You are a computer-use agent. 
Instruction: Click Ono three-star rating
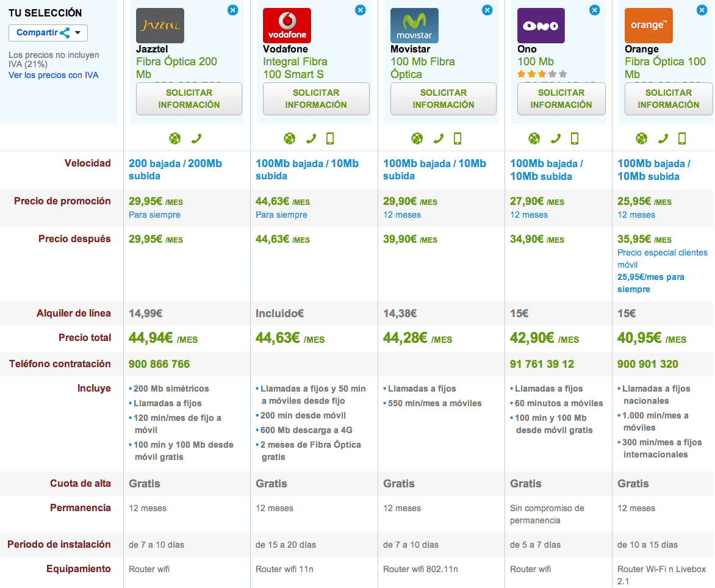(x=542, y=74)
